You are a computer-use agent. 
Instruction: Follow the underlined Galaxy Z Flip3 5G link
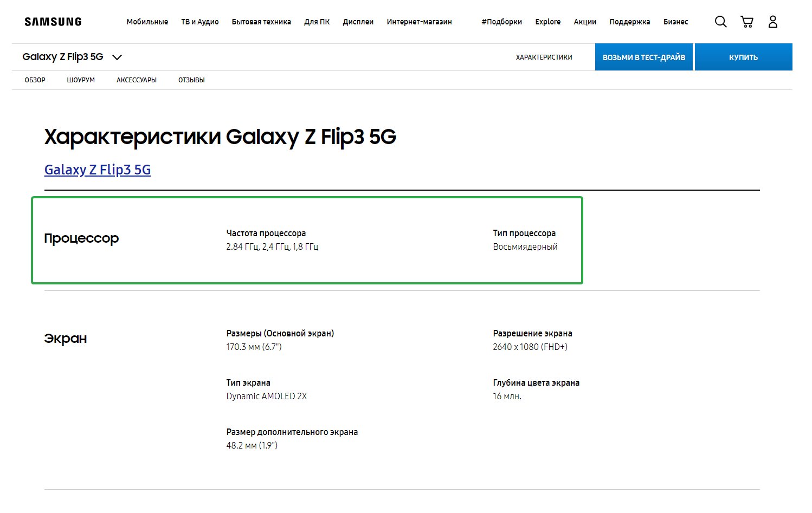point(98,170)
